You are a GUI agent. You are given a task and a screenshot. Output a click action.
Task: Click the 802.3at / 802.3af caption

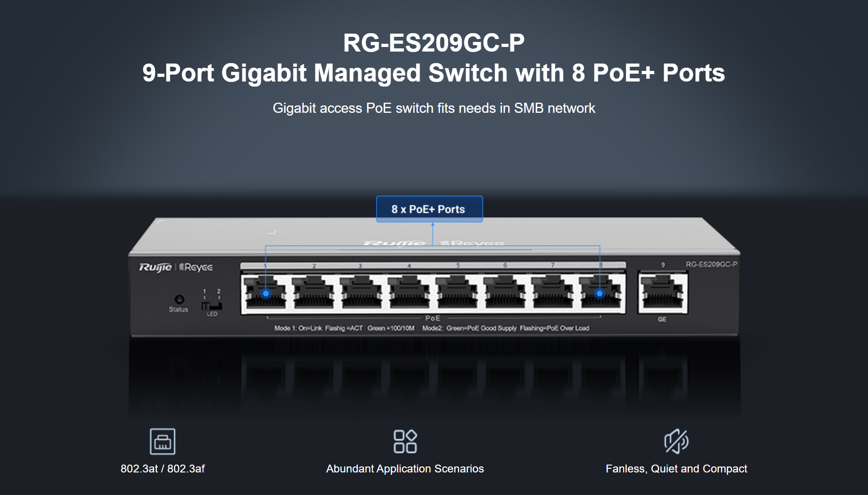162,469
